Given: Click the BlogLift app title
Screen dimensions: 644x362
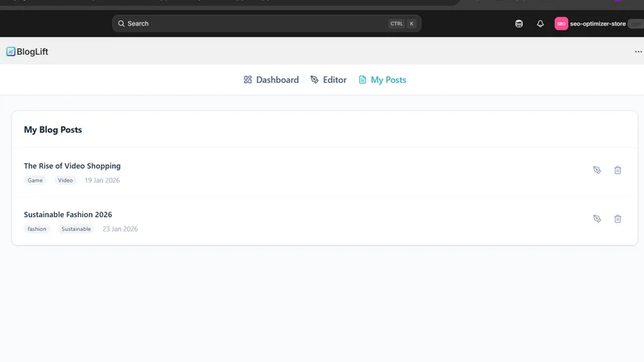Looking at the screenshot, I should (x=32, y=51).
